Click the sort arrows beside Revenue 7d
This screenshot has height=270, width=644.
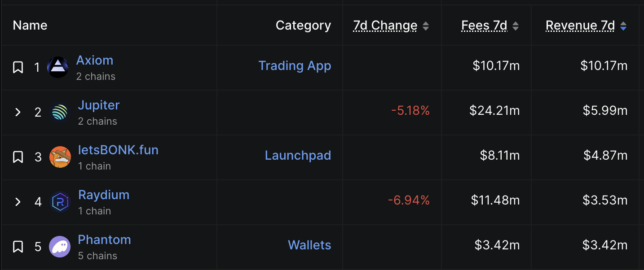(623, 26)
